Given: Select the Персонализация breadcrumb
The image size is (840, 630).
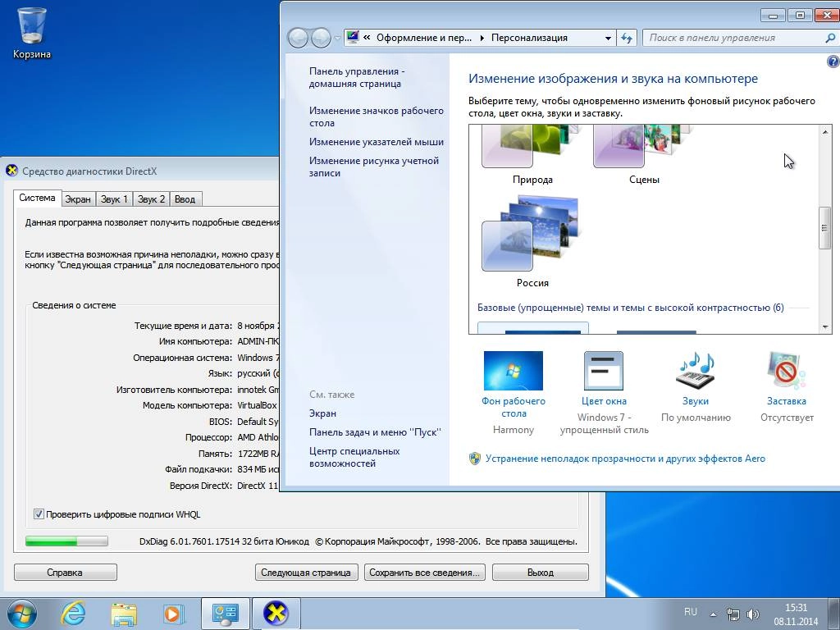Looking at the screenshot, I should (x=529, y=38).
